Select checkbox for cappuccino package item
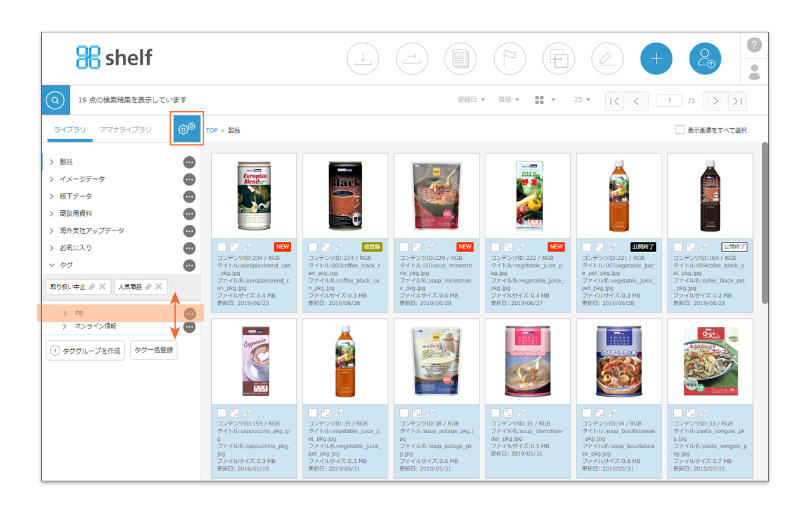 click(x=221, y=413)
